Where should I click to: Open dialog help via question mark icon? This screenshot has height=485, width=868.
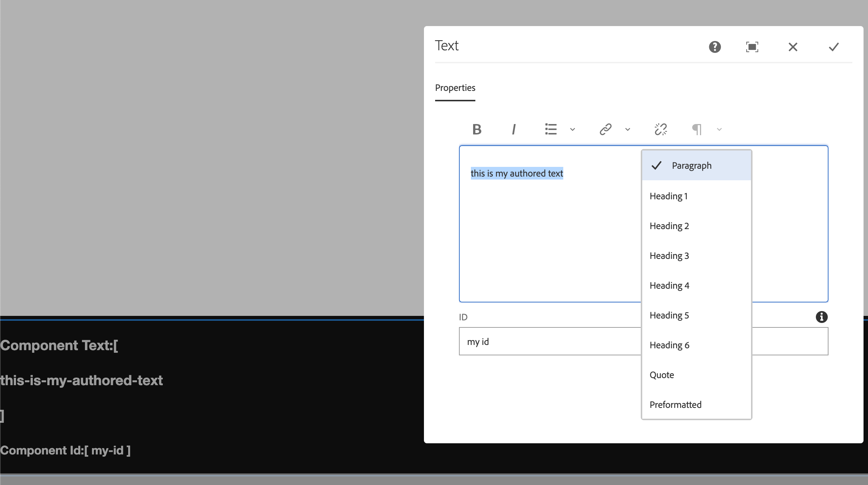[x=715, y=47]
